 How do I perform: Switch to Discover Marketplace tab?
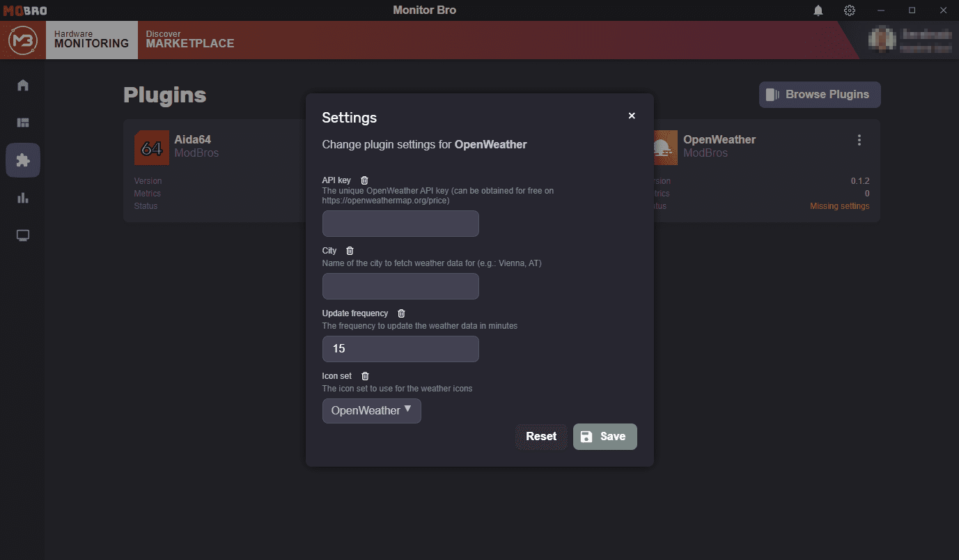click(190, 40)
